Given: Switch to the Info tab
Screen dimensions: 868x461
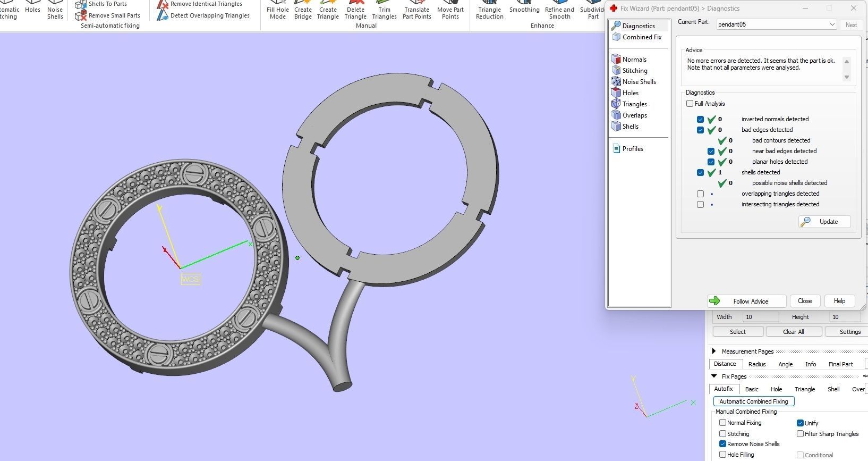Looking at the screenshot, I should click(811, 364).
